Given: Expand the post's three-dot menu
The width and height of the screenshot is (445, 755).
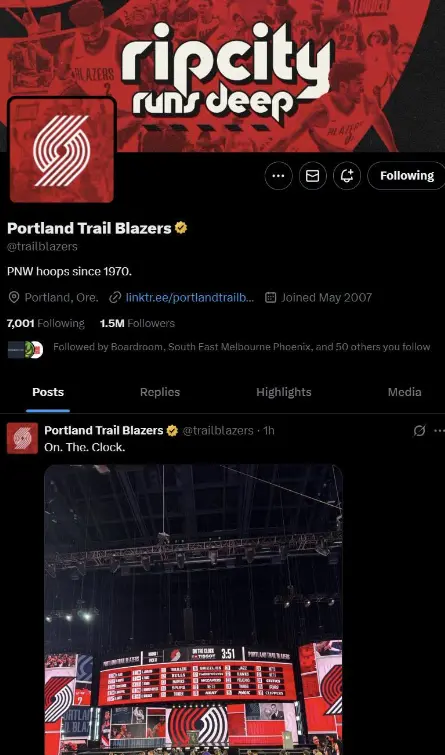Looking at the screenshot, I should point(439,430).
